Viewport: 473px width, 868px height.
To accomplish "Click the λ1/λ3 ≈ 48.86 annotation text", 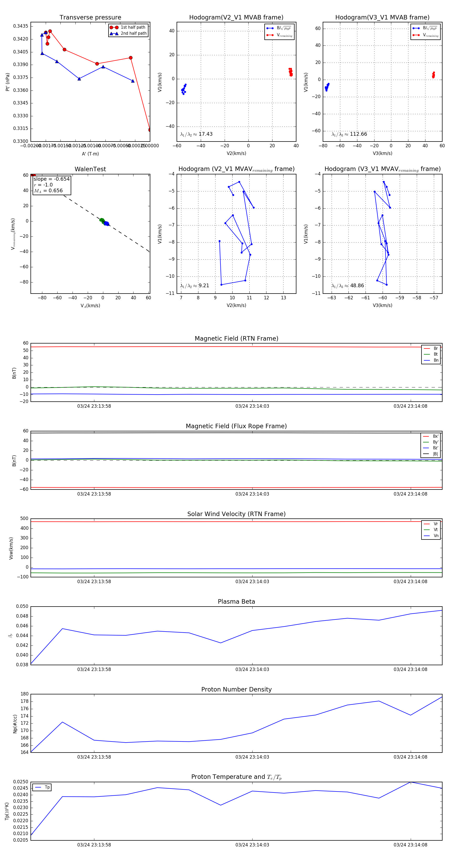I will tap(347, 286).
